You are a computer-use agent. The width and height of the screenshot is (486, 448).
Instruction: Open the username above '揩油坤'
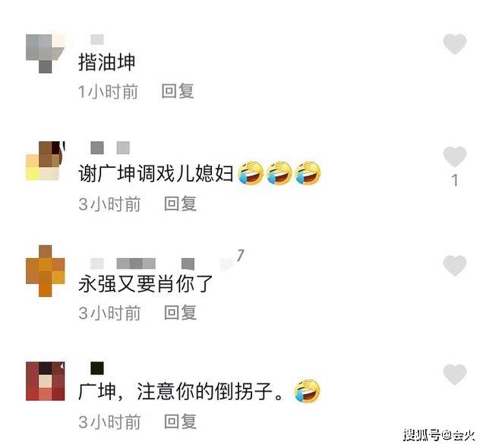(x=97, y=39)
